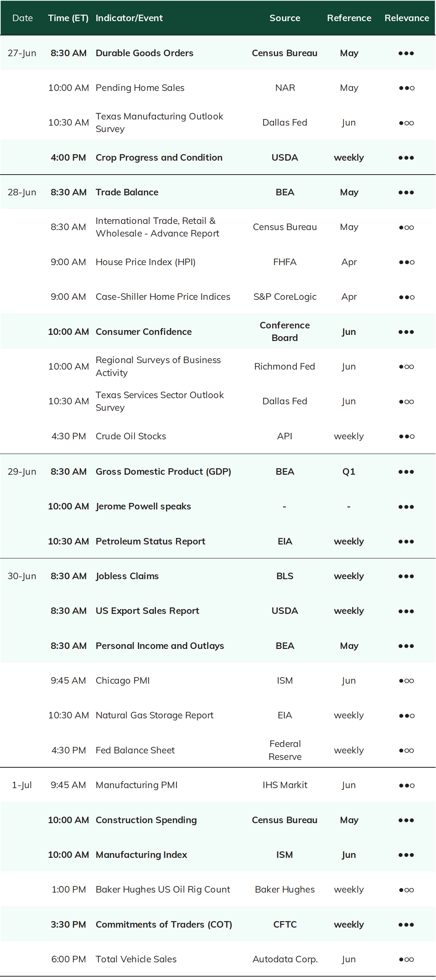Click the Pending Home Sales relevance dots
This screenshot has width=436, height=980.
(x=406, y=88)
